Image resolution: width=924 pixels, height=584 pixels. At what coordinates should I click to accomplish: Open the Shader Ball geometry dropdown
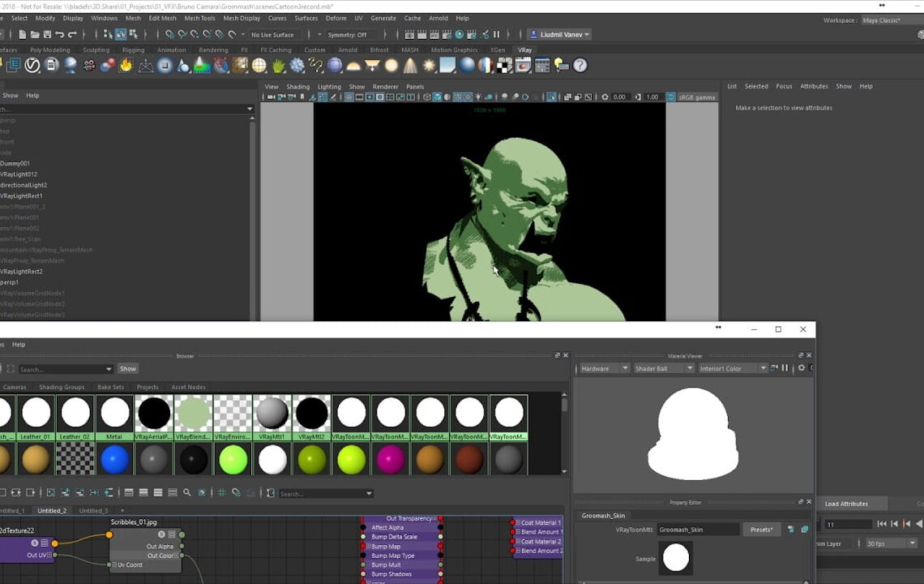[x=663, y=367]
